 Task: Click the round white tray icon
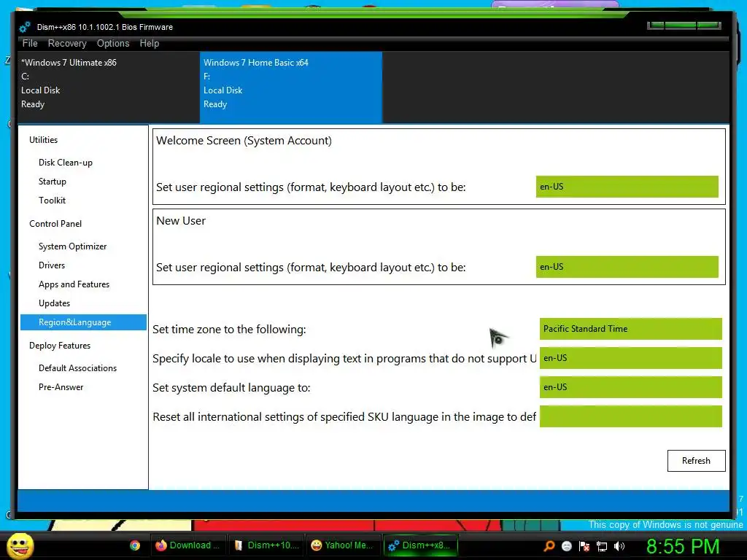[x=566, y=546]
